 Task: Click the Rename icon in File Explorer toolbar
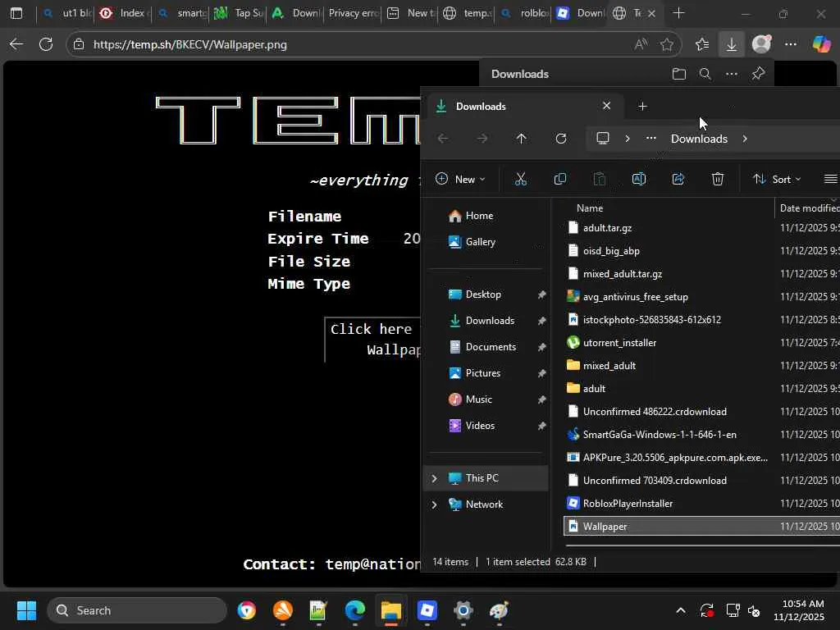tap(638, 179)
